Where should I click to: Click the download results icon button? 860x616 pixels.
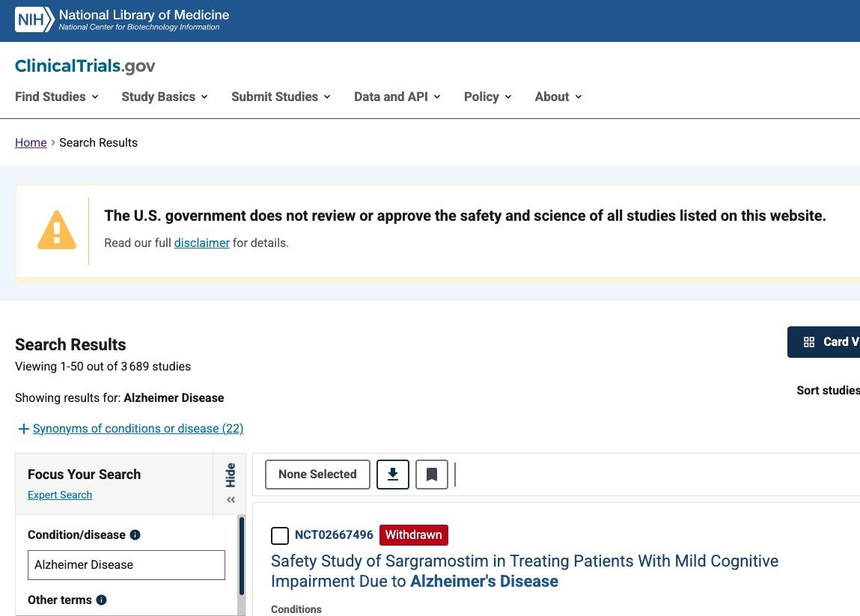tap(393, 475)
